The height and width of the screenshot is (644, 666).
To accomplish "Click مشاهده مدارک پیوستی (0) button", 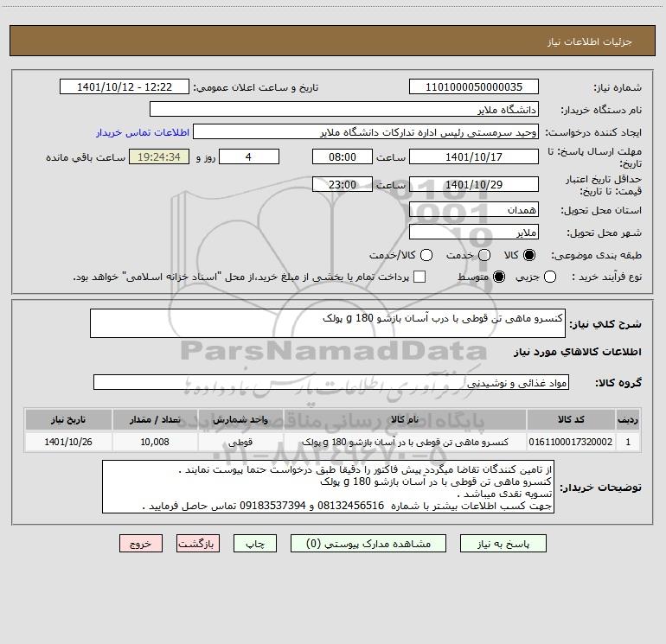I will [368, 544].
